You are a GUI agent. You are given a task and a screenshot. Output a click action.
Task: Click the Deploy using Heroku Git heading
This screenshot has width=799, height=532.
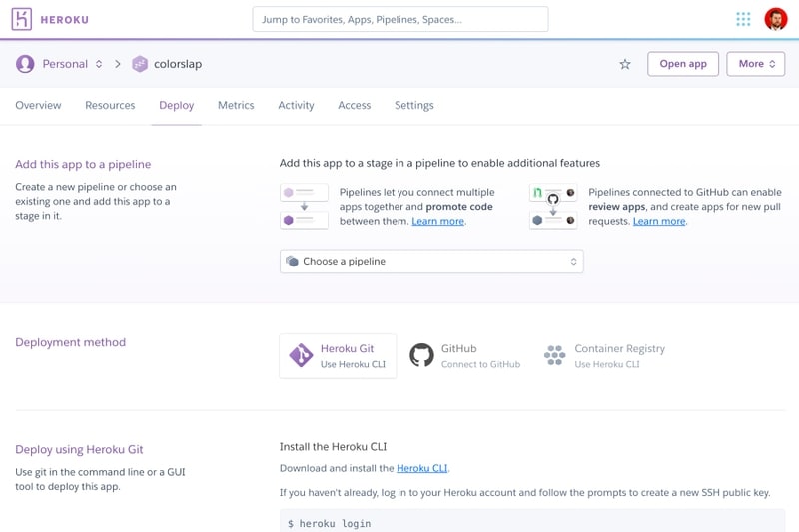coord(79,449)
